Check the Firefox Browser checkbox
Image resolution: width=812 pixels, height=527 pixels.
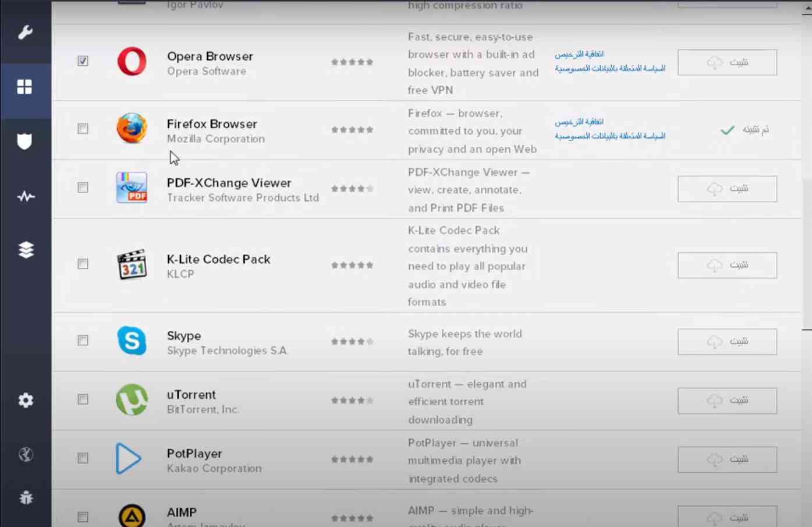(83, 128)
